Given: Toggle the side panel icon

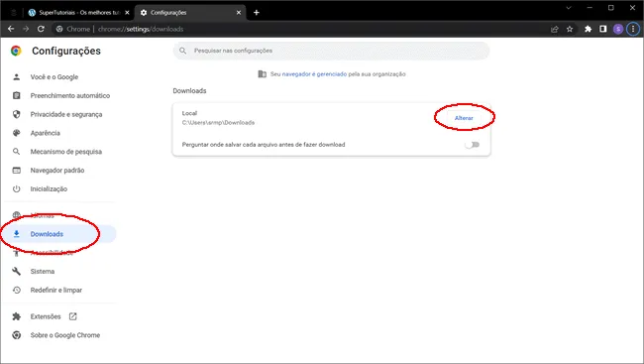Looking at the screenshot, I should click(x=603, y=29).
